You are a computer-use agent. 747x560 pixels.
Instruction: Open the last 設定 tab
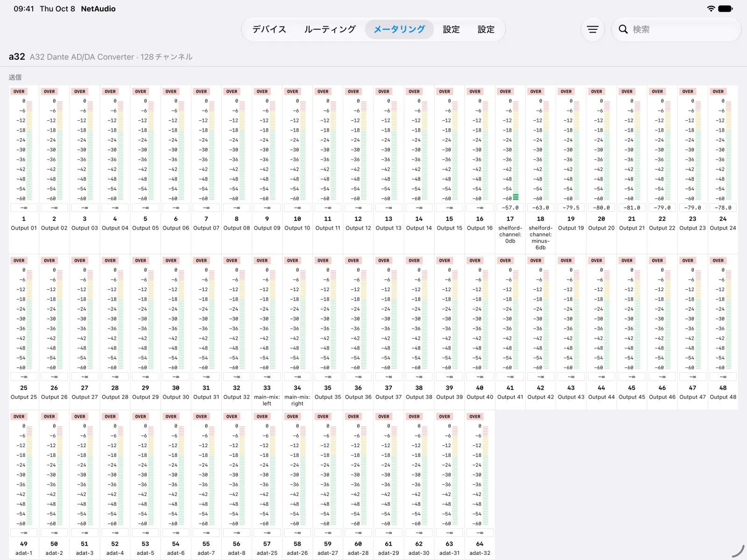click(486, 29)
